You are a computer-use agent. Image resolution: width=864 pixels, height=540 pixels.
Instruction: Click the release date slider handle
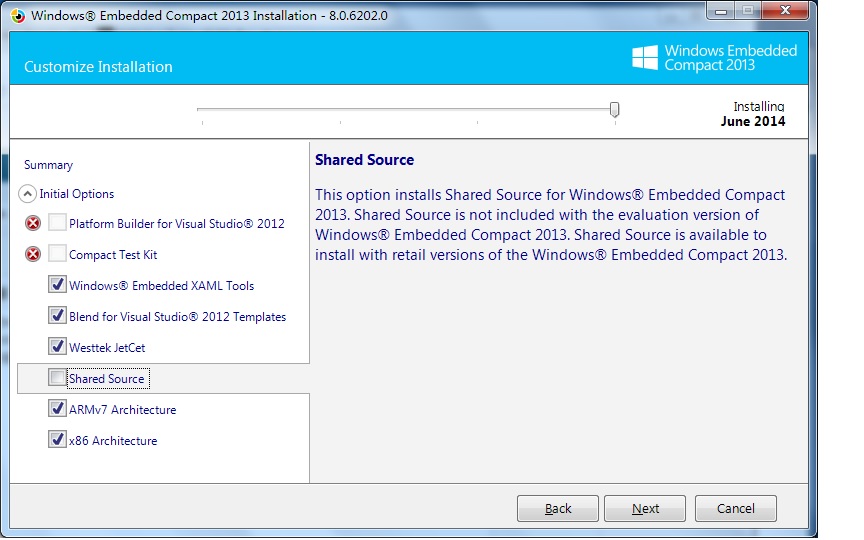point(614,109)
